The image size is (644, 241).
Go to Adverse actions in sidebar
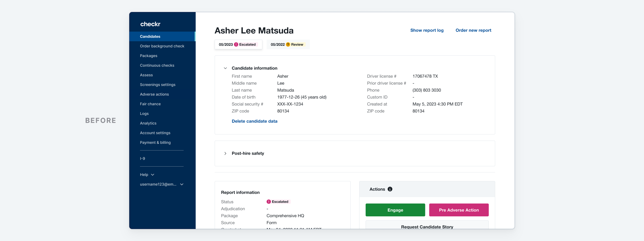(154, 94)
